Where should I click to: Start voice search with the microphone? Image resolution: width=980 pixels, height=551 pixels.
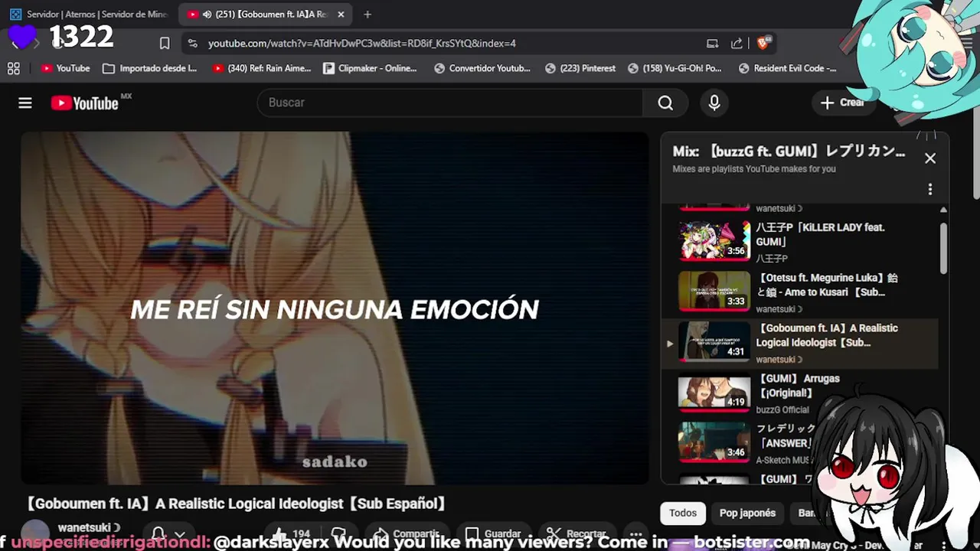click(714, 103)
